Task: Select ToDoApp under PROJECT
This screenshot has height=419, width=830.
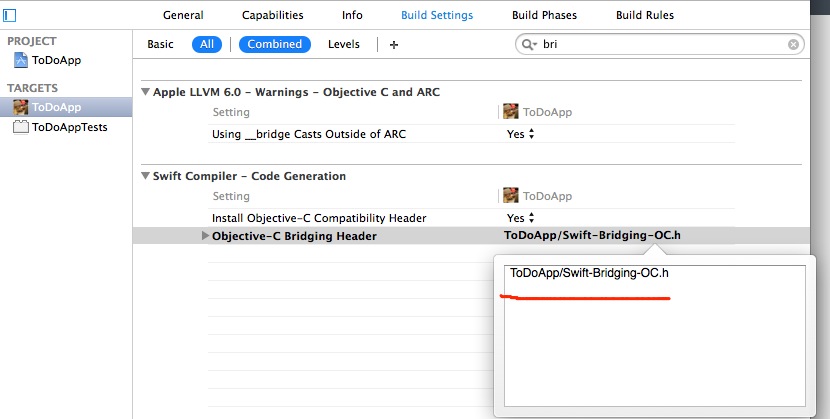Action: [56, 60]
